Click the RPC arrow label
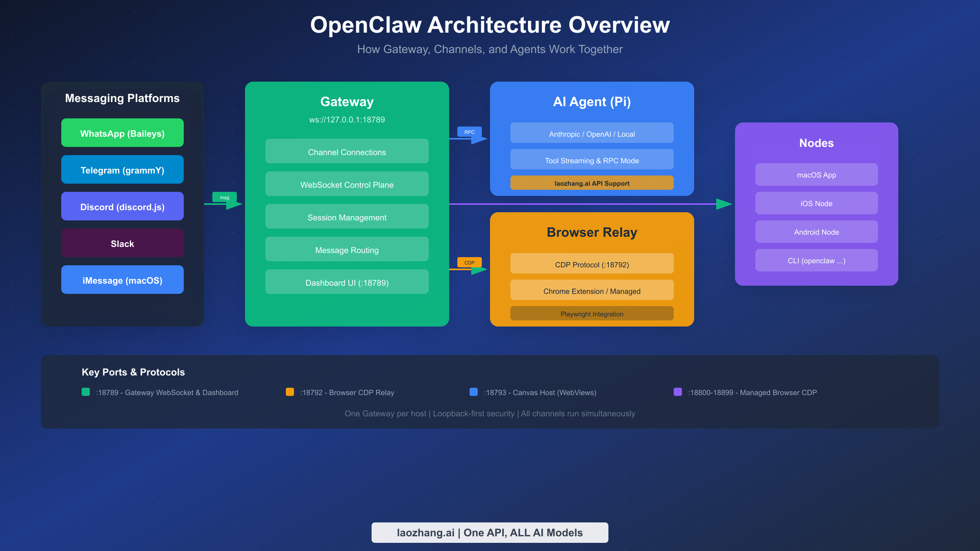This screenshot has width=980, height=551. click(x=469, y=132)
